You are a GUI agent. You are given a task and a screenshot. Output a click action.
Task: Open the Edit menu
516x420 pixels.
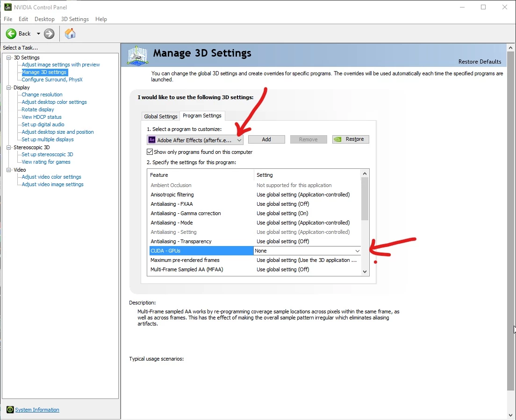pos(23,19)
